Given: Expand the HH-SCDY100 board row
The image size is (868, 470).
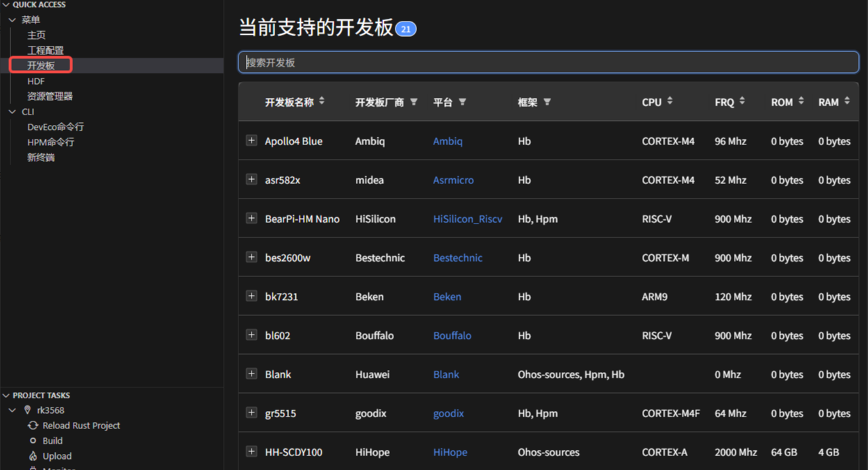Looking at the screenshot, I should pyautogui.click(x=252, y=451).
